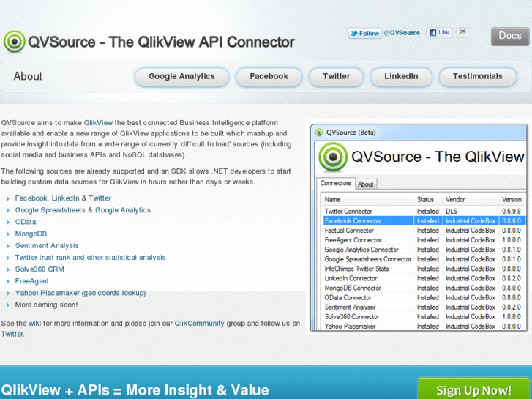Click the DLS vendor cell
The height and width of the screenshot is (399, 532).
click(x=452, y=212)
